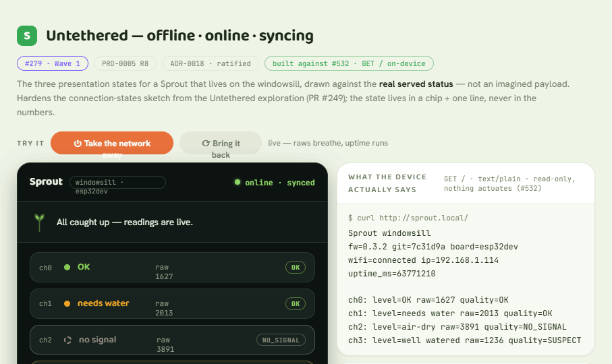This screenshot has height=364, width=612.
Task: Click the Sprout device title
Action: (x=46, y=181)
